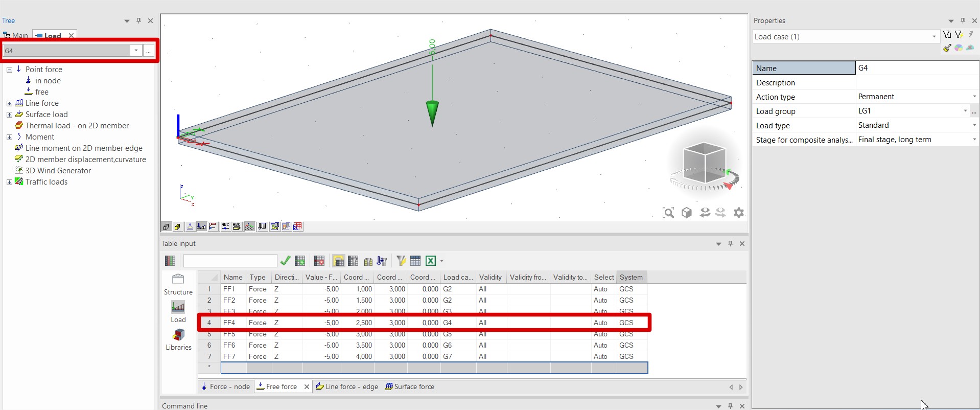
Task: Open the 3D view settings gear
Action: point(738,213)
